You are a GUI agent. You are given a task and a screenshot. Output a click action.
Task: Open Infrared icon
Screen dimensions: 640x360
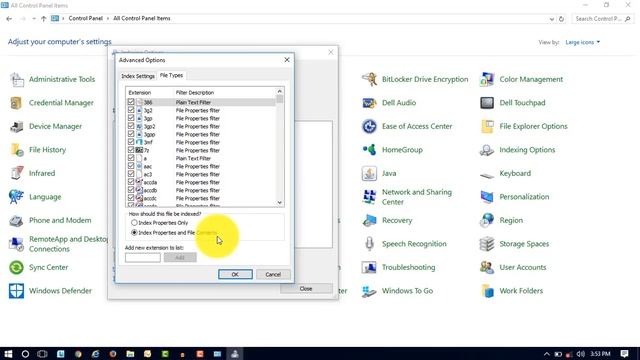17,173
